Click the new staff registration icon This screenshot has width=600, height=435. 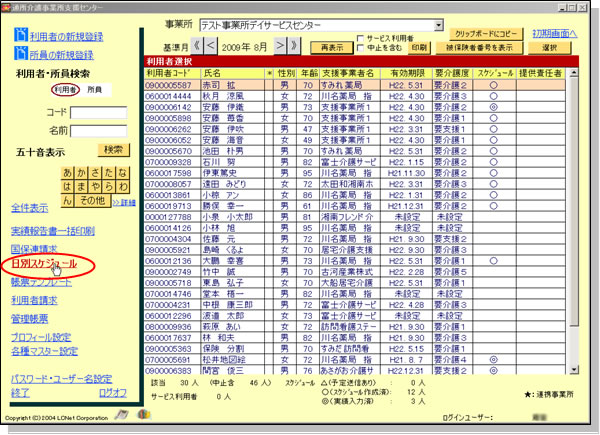tap(21, 53)
